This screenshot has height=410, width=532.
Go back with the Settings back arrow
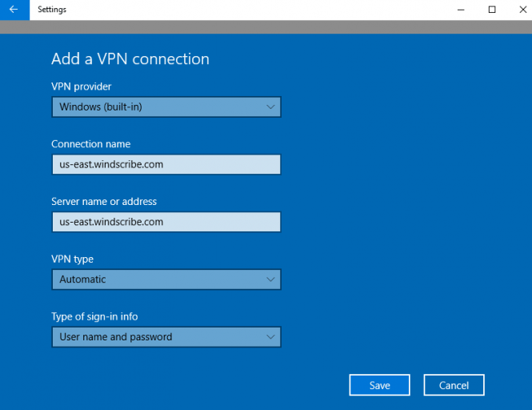(x=14, y=10)
